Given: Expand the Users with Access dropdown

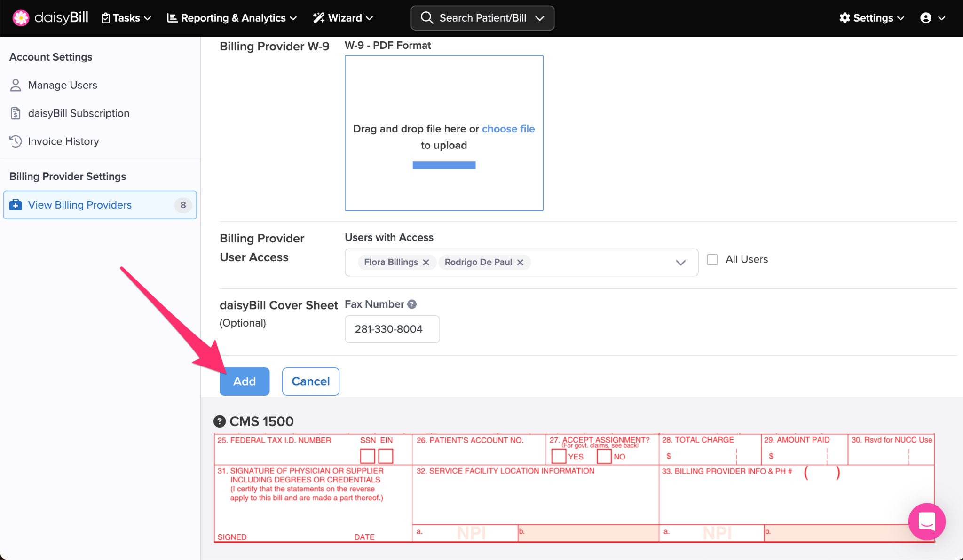Looking at the screenshot, I should 680,263.
